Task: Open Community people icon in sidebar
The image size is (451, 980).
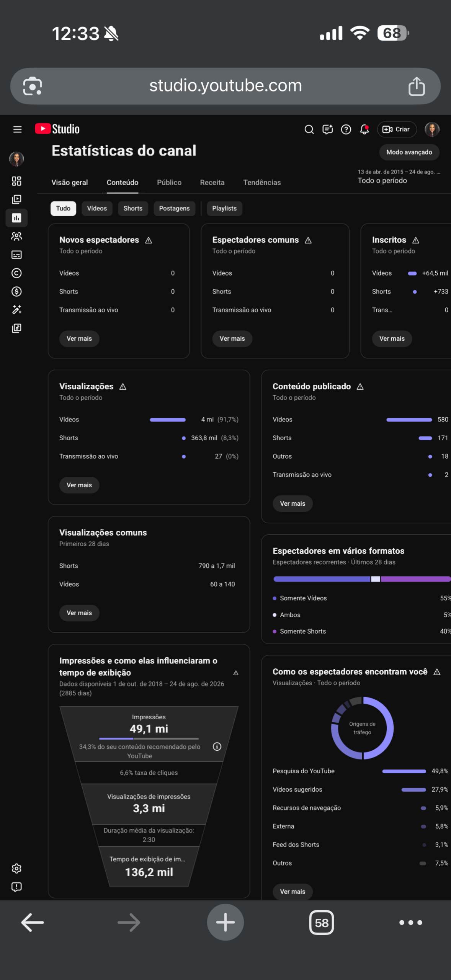Action: (16, 236)
